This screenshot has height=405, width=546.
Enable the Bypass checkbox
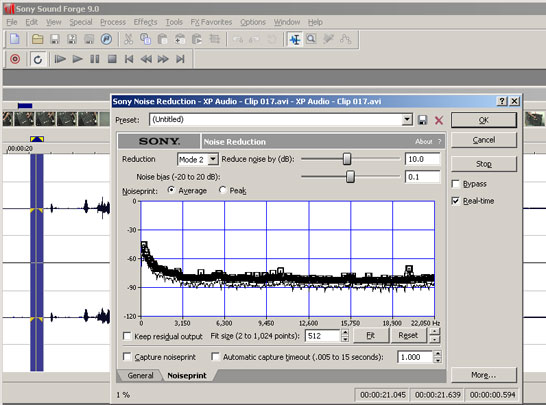click(455, 184)
